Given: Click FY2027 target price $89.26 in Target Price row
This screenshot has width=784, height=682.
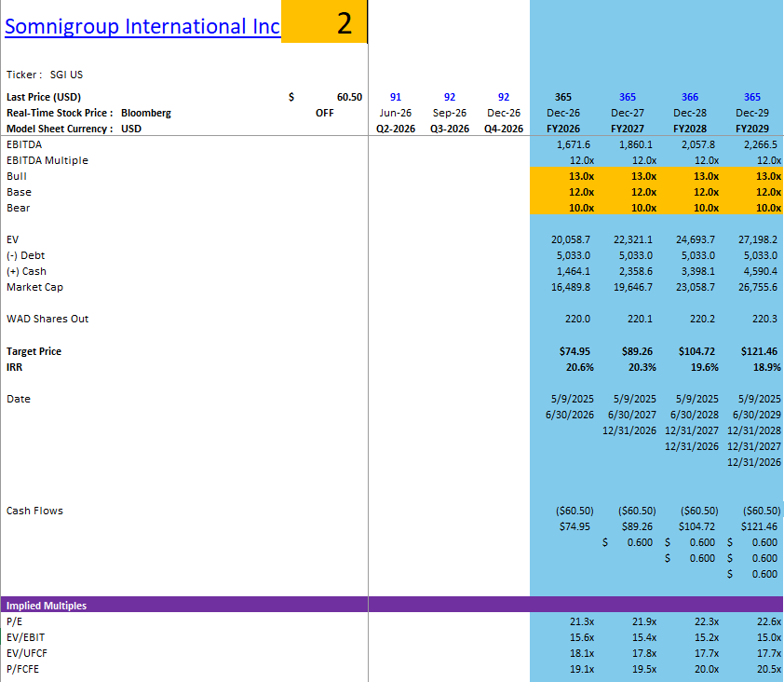Looking at the screenshot, I should tap(637, 351).
